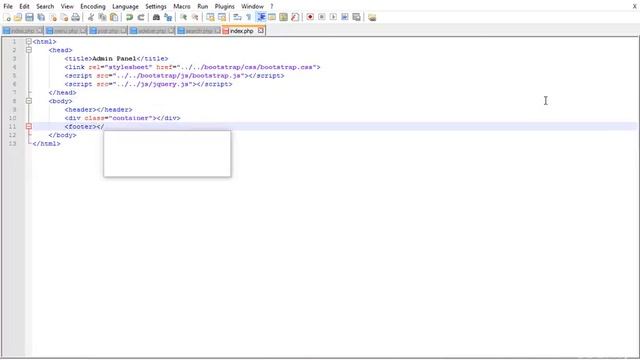
Task: Place cursor on <footer></ line
Action: tap(84, 127)
